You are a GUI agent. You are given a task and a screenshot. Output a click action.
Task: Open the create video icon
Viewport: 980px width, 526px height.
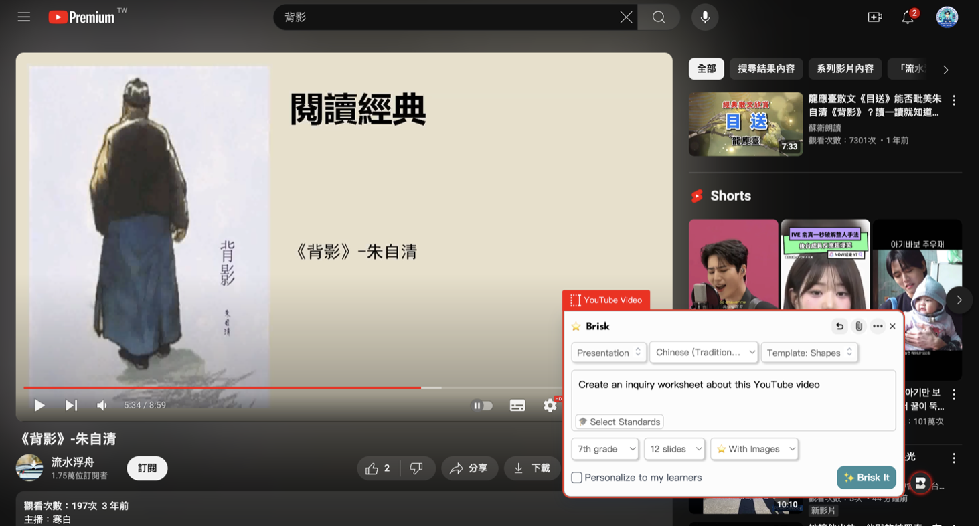point(875,17)
